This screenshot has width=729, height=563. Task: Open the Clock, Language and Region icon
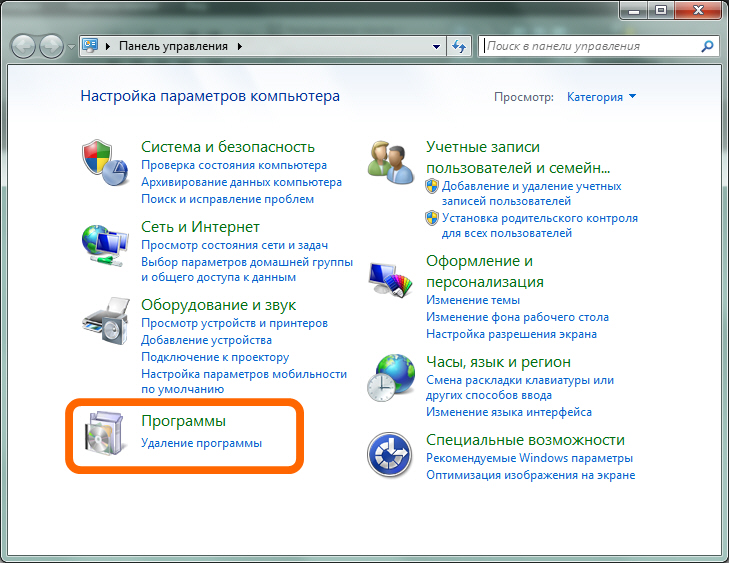point(391,378)
